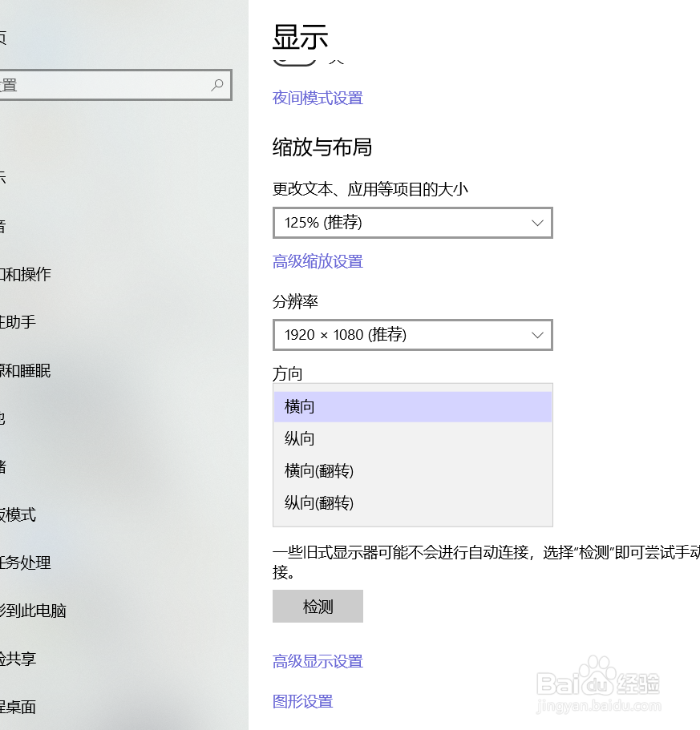Click the chevron arrow of the scaling dropdown
Screen dimensions: 700x730
tap(537, 223)
